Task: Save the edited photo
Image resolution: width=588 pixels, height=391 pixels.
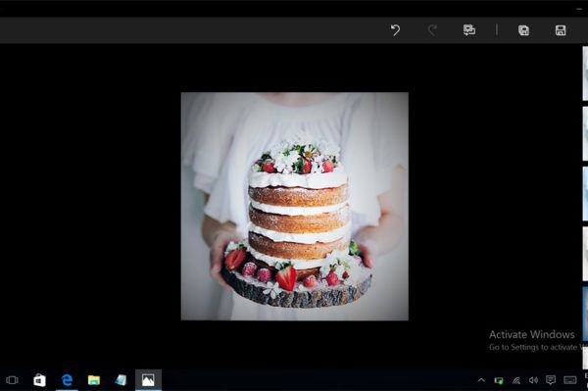Action: click(x=561, y=30)
